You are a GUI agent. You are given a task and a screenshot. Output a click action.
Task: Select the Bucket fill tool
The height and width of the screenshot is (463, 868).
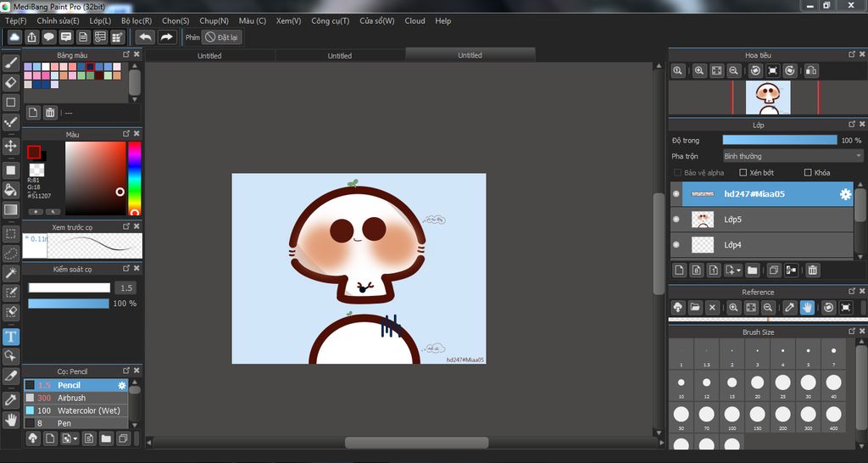[x=10, y=190]
